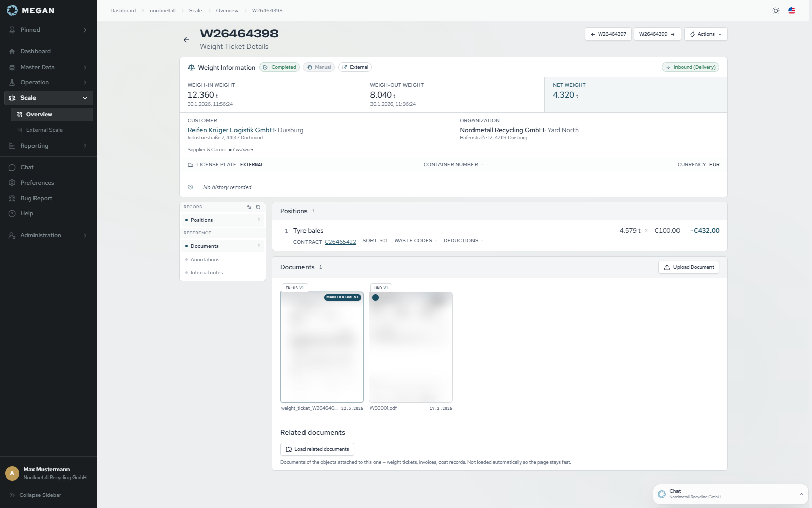This screenshot has height=508, width=812.
Task: Click the user avatar letter A
Action: [12, 473]
